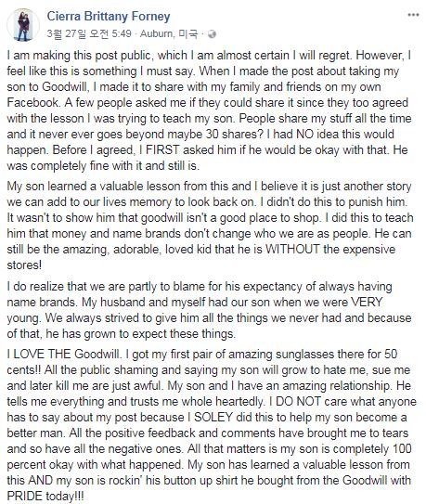
Task: Click the paragraph beginning "My son learned a valuable lesson"
Action: click(x=210, y=226)
